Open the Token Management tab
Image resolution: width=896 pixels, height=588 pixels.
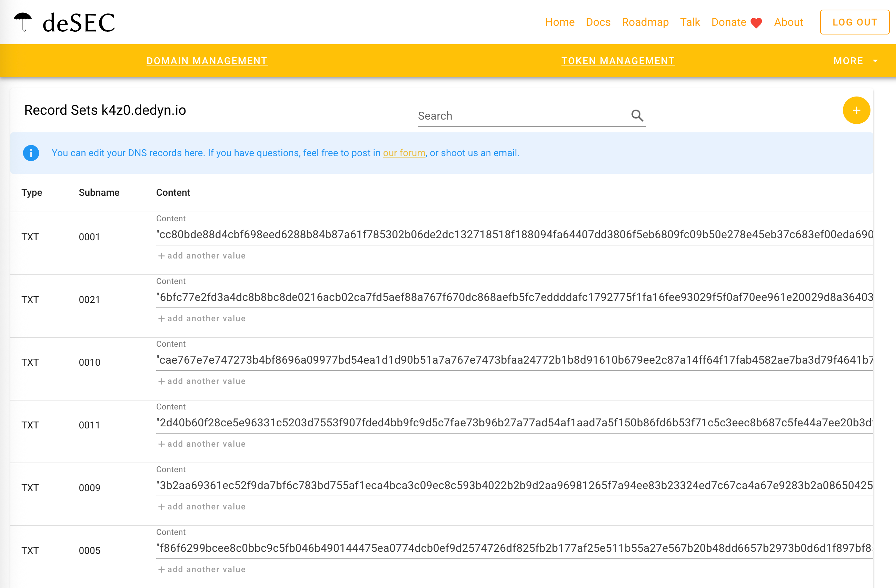click(618, 61)
